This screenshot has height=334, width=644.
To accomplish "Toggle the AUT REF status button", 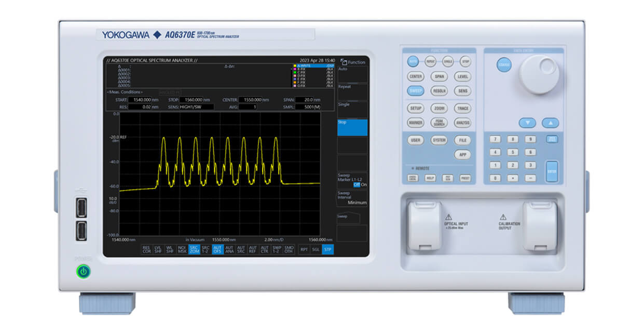I will 253,249.
